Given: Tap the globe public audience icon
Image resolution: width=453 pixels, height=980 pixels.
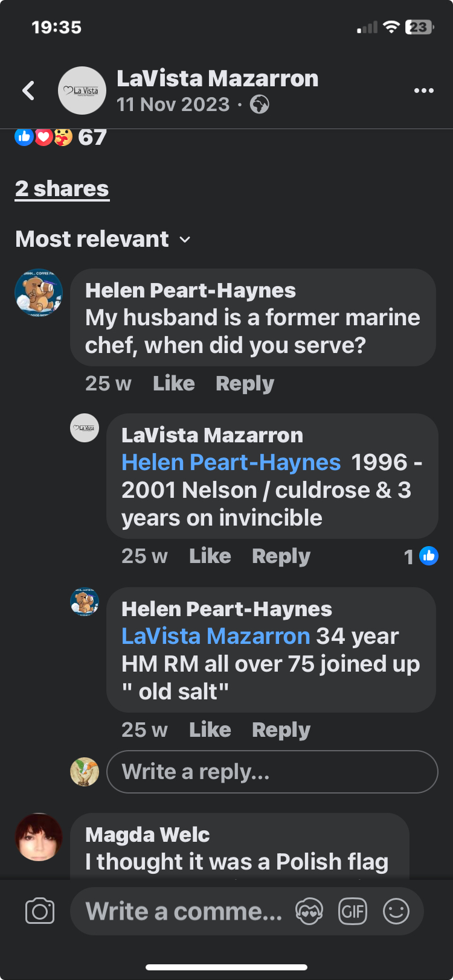Looking at the screenshot, I should point(260,104).
